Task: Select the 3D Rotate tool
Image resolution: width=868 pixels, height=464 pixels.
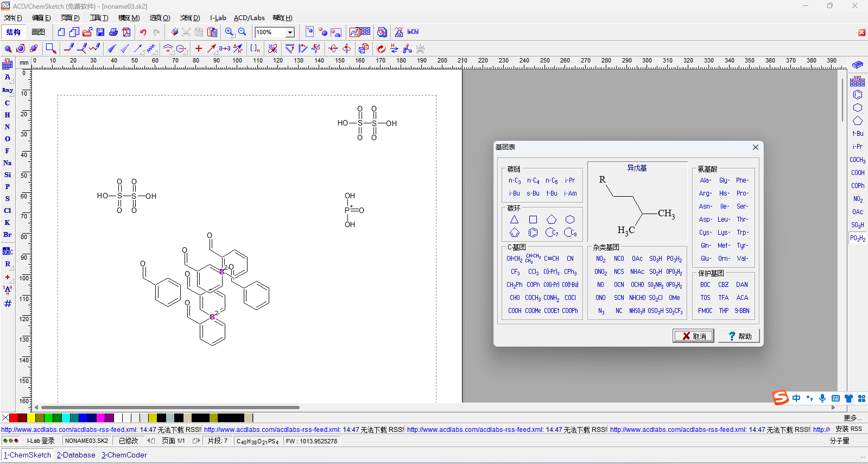Action: [34, 48]
